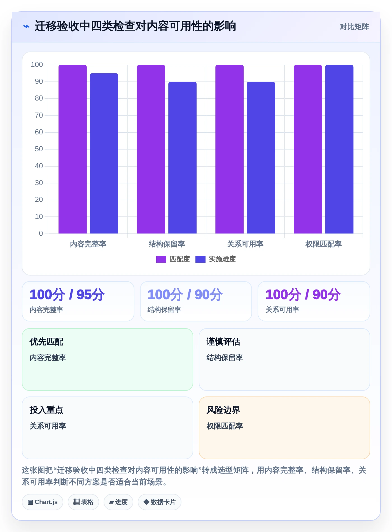The image size is (392, 532).
Task: Open the 100分 / 95分 内容完整率 stat card
Action: point(78,301)
